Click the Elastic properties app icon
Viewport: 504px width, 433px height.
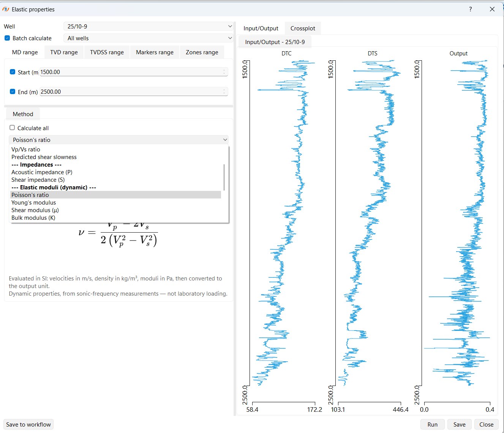(x=6, y=9)
